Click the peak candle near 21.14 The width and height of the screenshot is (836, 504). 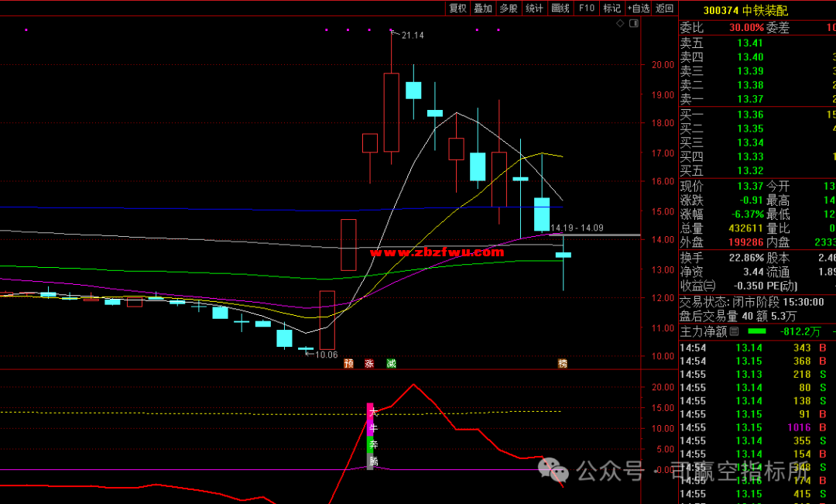pyautogui.click(x=392, y=112)
